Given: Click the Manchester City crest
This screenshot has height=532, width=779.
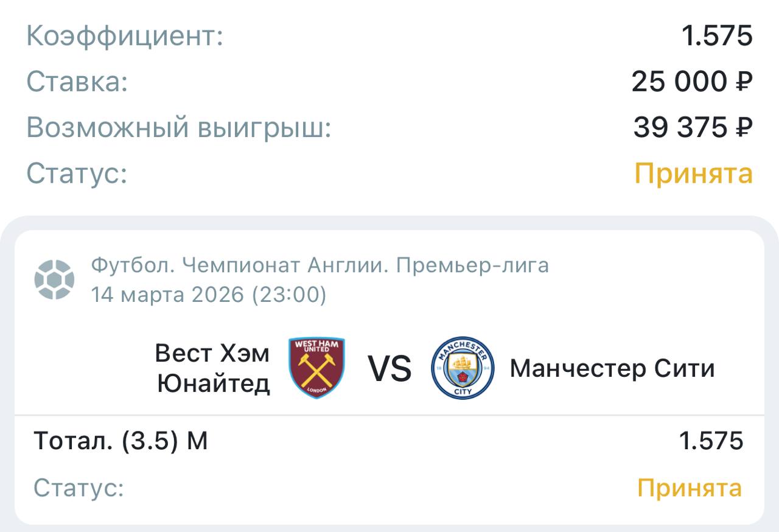Looking at the screenshot, I should coord(463,368).
